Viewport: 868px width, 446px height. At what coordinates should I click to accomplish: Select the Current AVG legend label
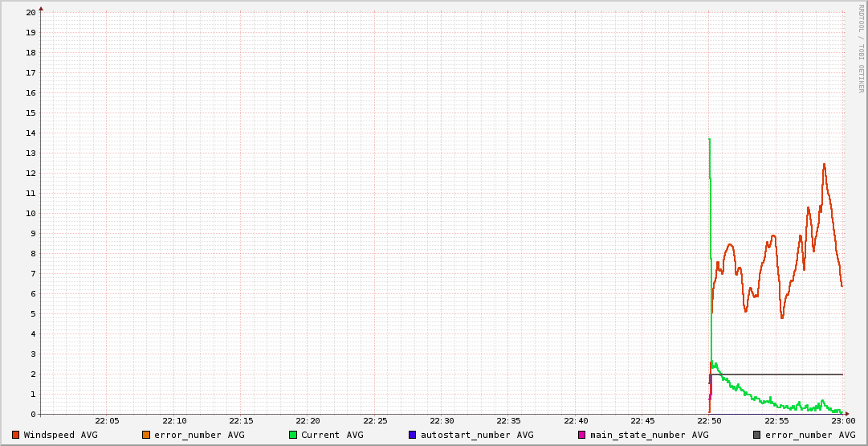tap(332, 435)
